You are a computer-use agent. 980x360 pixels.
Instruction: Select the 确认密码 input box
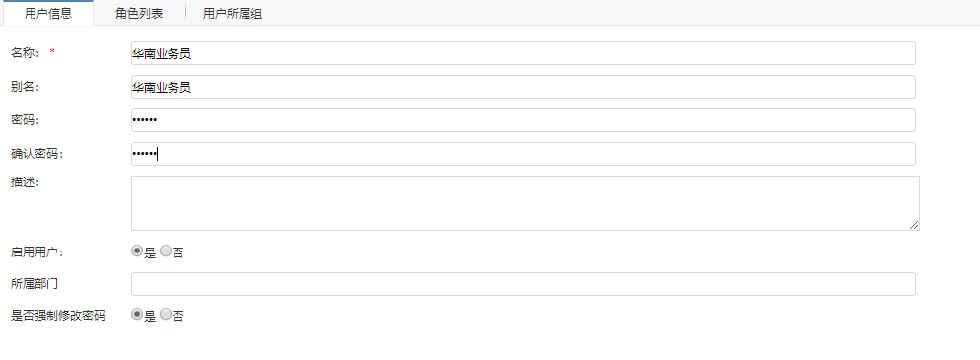(x=524, y=154)
